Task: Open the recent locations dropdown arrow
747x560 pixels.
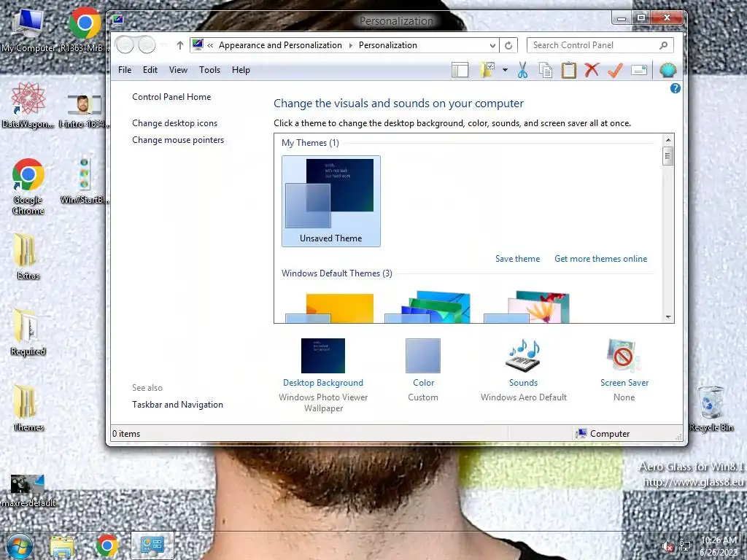Action: [163, 45]
